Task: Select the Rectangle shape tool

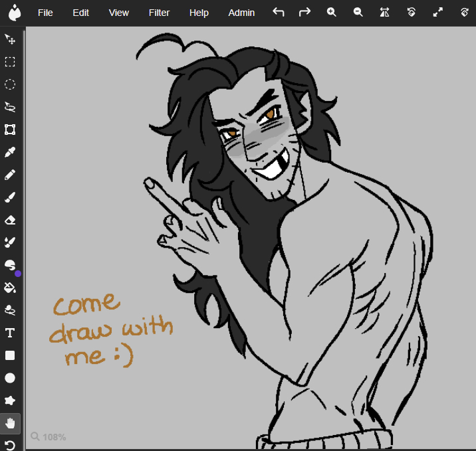Action: coord(10,355)
